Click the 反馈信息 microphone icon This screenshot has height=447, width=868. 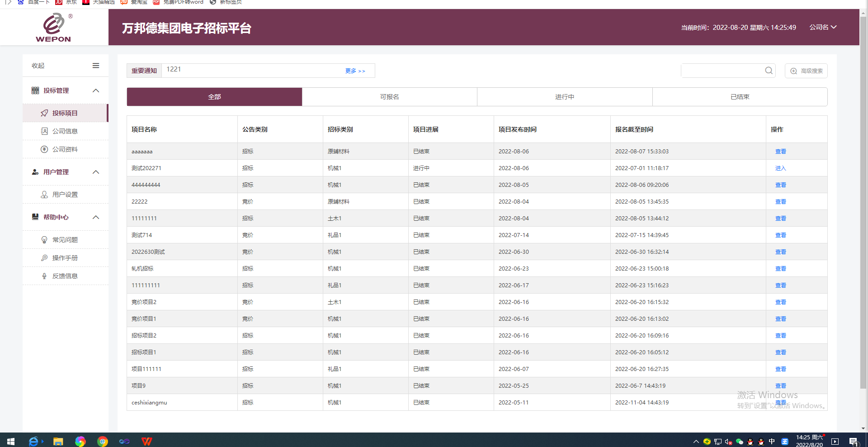tap(44, 276)
